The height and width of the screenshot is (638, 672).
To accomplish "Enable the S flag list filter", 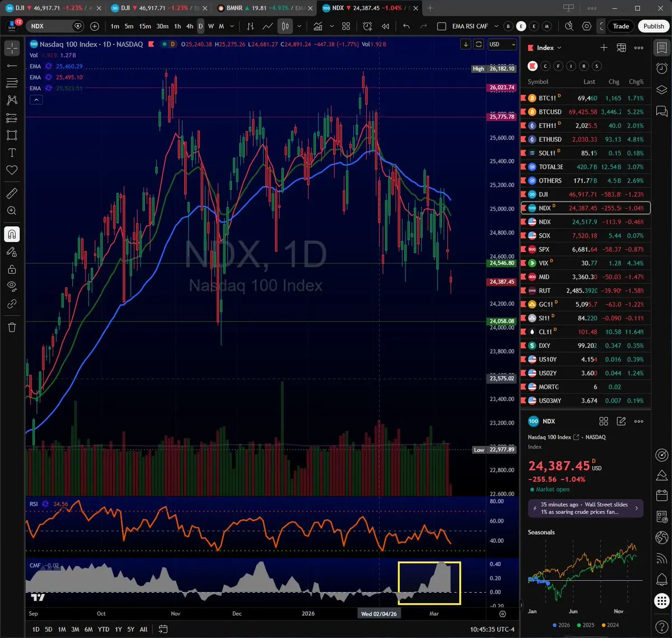I will (x=597, y=66).
